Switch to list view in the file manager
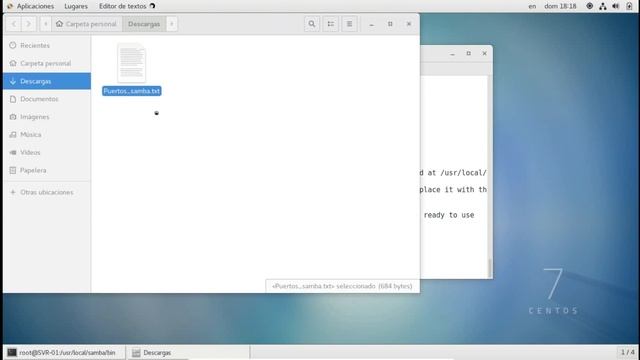 click(331, 24)
